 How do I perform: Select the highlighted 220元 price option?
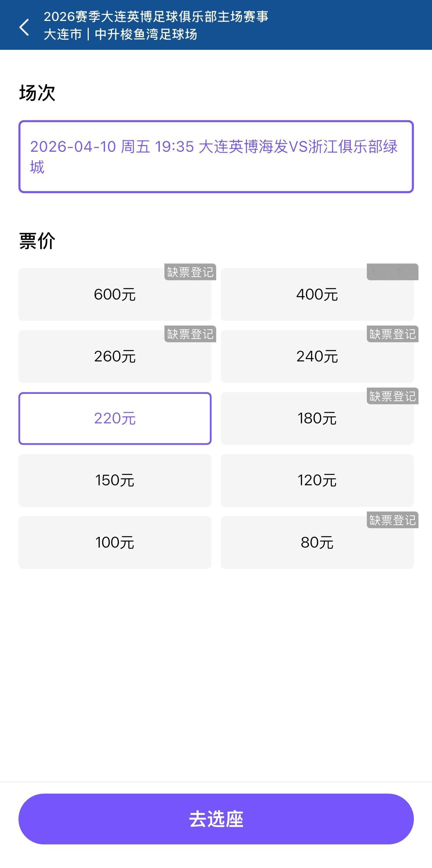[115, 418]
